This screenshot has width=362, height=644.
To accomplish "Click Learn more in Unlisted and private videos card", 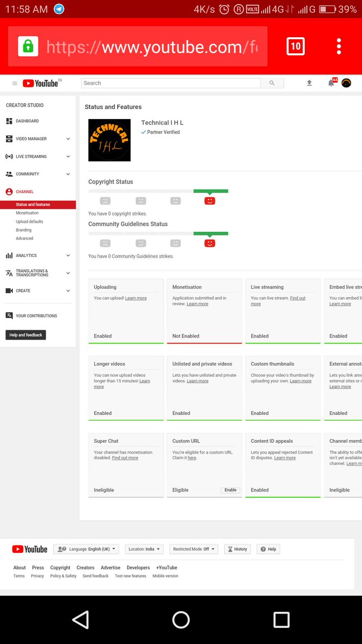I will click(197, 381).
